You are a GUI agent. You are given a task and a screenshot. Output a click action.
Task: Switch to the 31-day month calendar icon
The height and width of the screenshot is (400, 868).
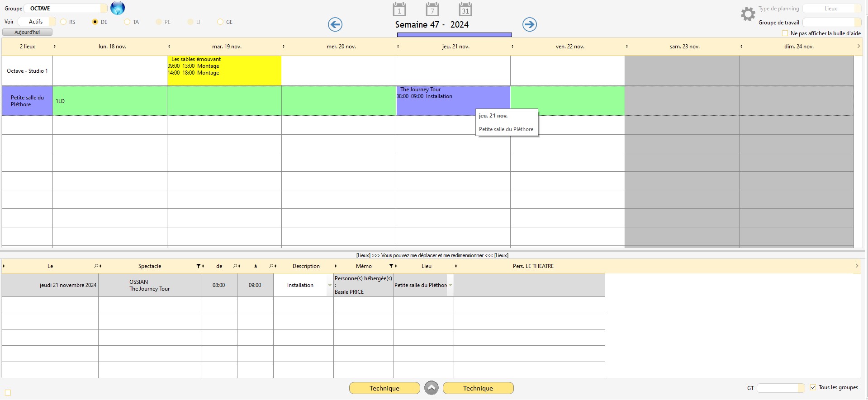(465, 9)
